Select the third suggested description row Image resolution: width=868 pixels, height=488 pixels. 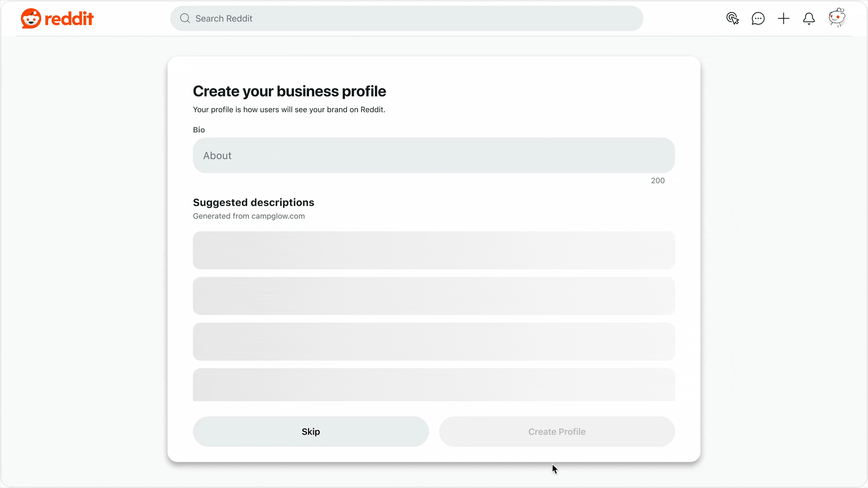(434, 342)
